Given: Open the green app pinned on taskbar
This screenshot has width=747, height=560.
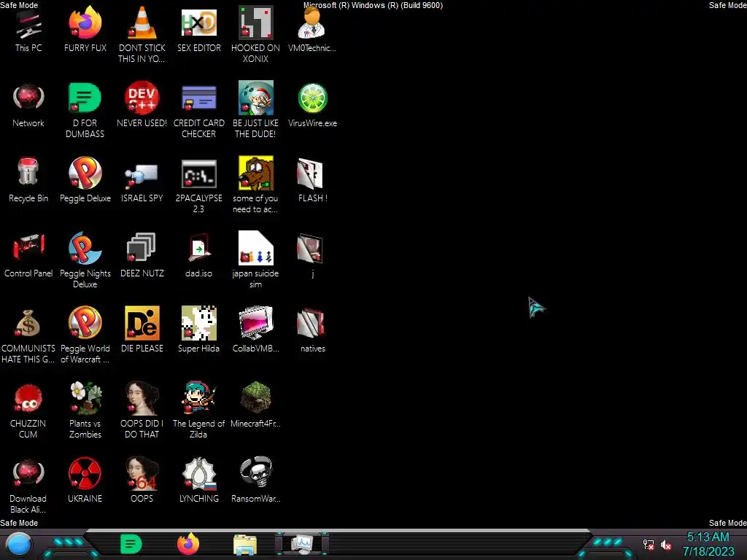Looking at the screenshot, I should 131,544.
